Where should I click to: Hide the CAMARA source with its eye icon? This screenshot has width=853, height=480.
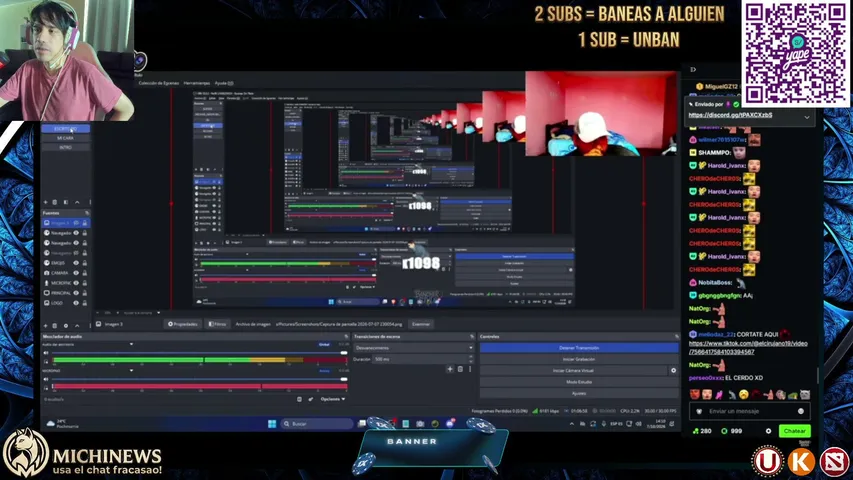pyautogui.click(x=76, y=273)
